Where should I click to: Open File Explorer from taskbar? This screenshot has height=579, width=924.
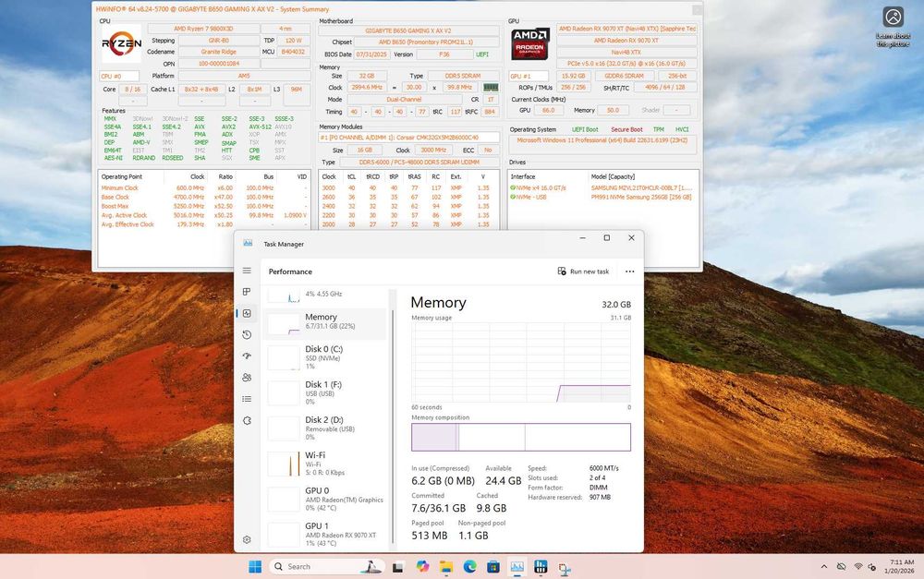(x=446, y=567)
